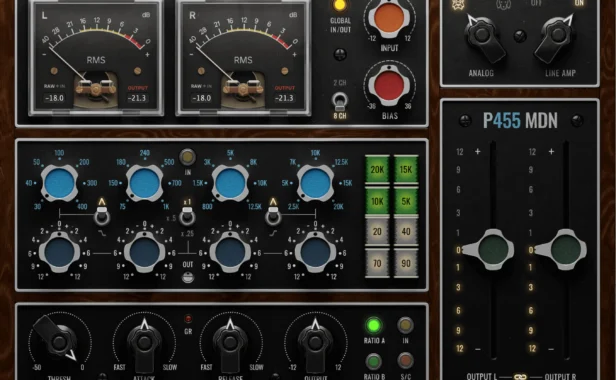Toggle the EQ IN button

tap(187, 157)
